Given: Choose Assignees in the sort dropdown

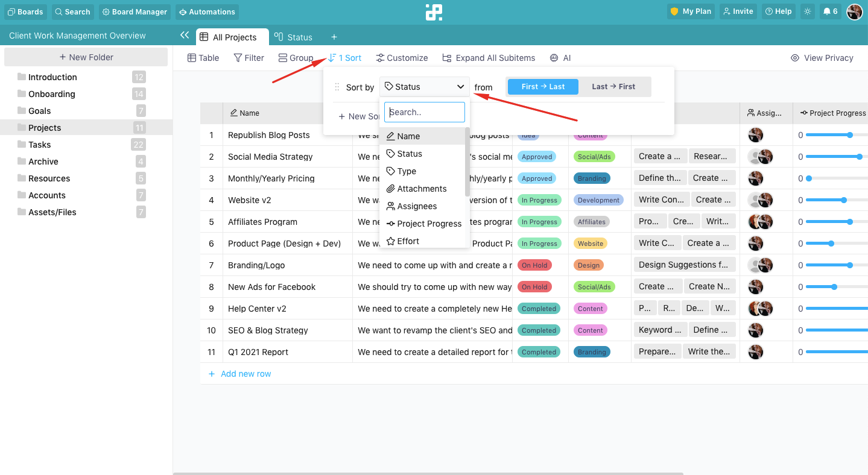Looking at the screenshot, I should 422,206.
